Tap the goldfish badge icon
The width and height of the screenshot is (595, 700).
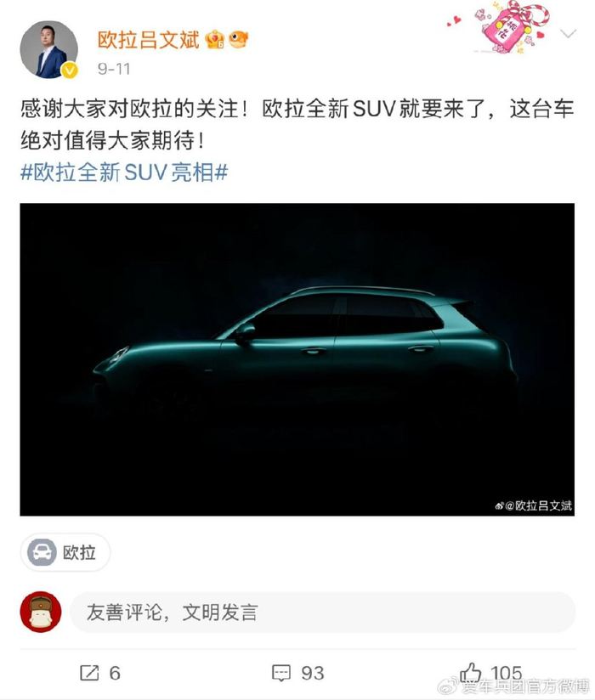point(239,39)
